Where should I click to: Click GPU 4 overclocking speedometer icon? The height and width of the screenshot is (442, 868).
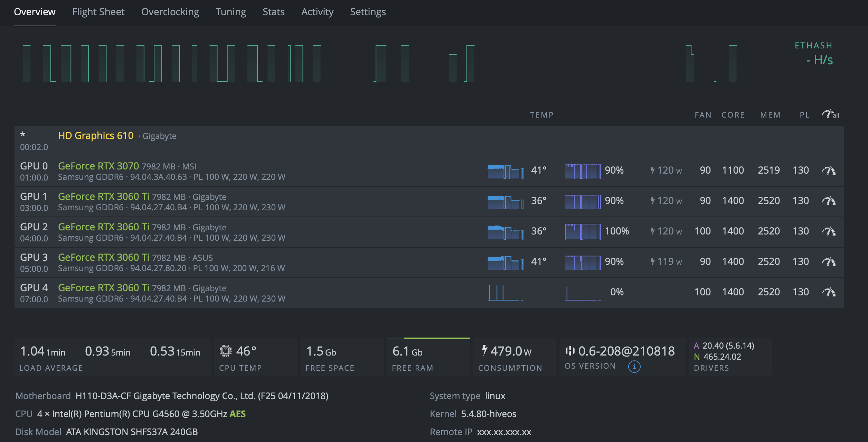tap(828, 292)
